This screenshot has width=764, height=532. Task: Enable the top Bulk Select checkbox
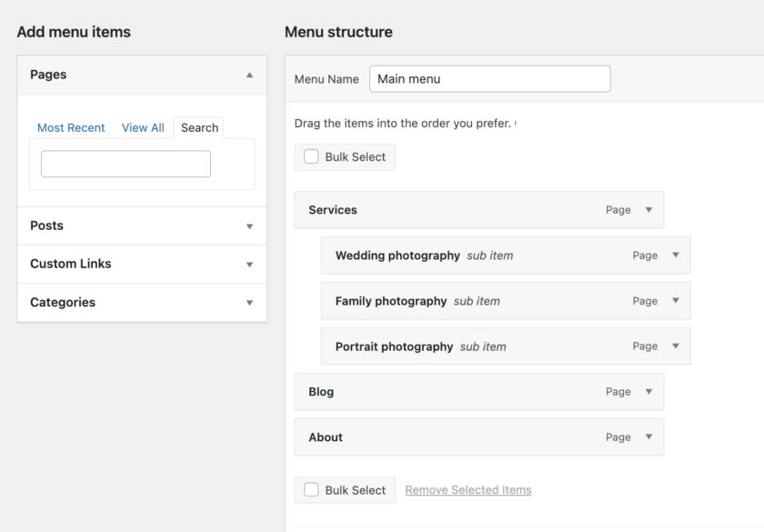tap(312, 156)
